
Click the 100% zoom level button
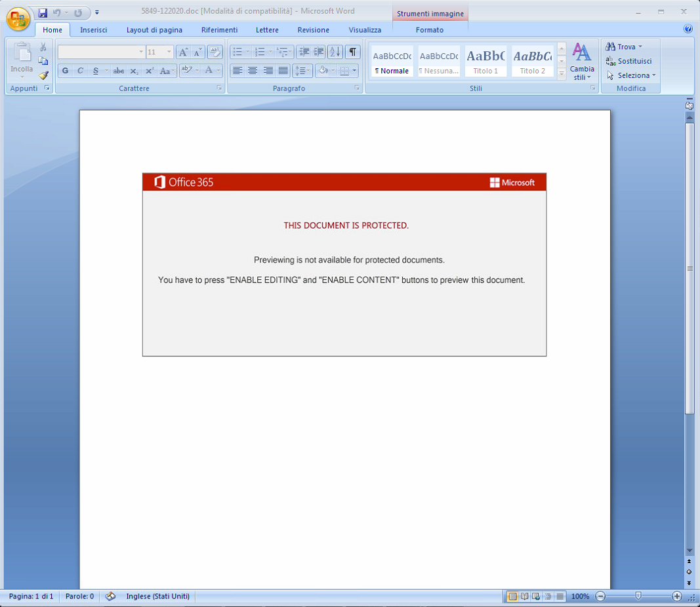(580, 596)
